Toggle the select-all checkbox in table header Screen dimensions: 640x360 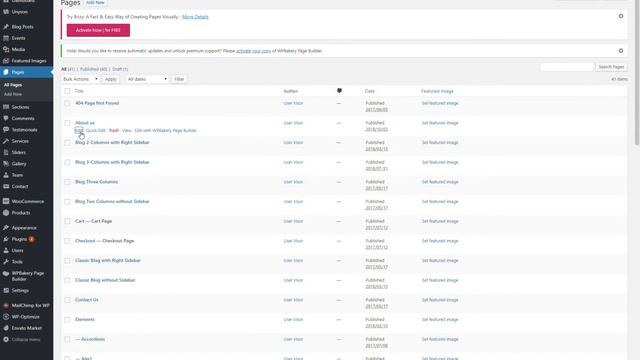click(67, 91)
